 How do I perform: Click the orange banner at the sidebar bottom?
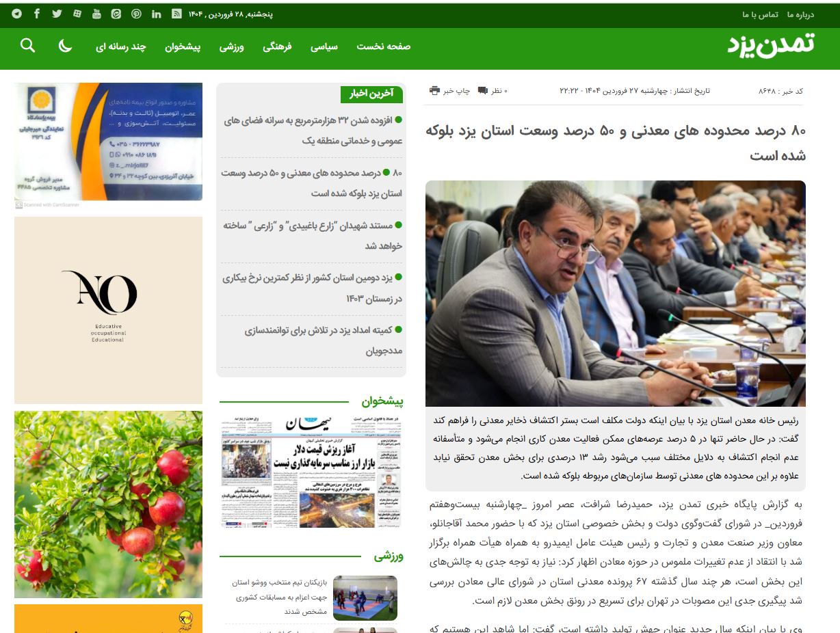tap(108, 619)
